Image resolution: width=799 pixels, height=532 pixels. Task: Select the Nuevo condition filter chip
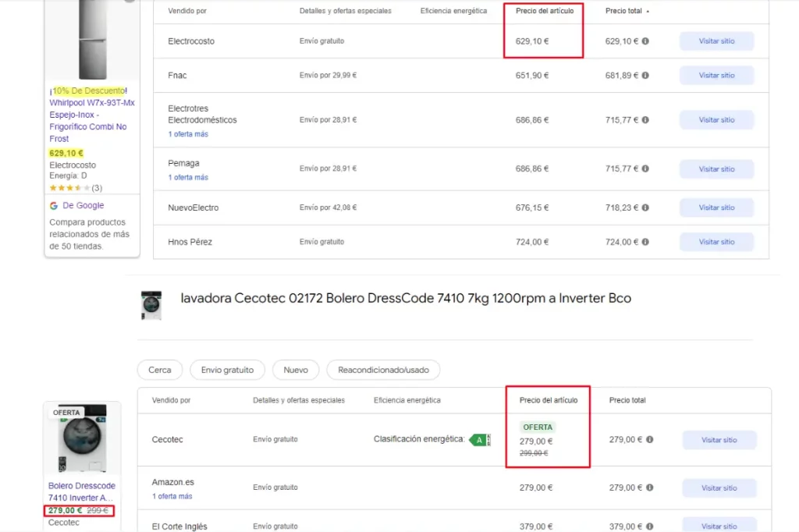tap(296, 370)
